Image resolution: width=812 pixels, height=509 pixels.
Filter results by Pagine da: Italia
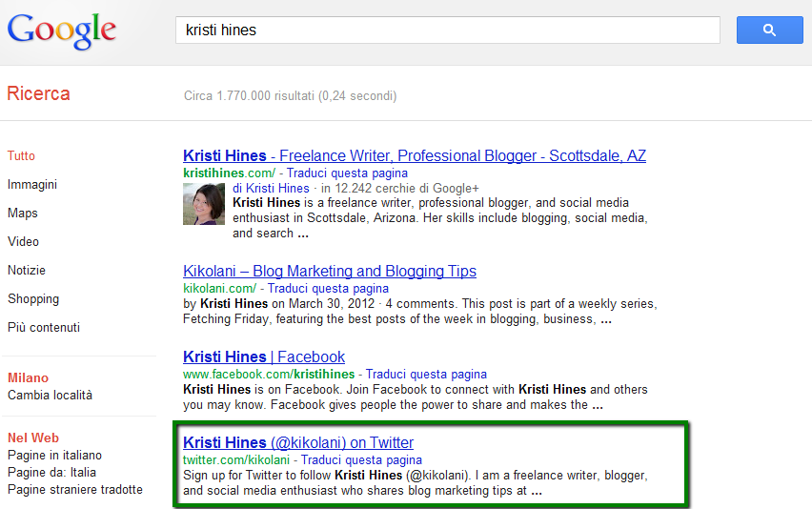pyautogui.click(x=51, y=473)
